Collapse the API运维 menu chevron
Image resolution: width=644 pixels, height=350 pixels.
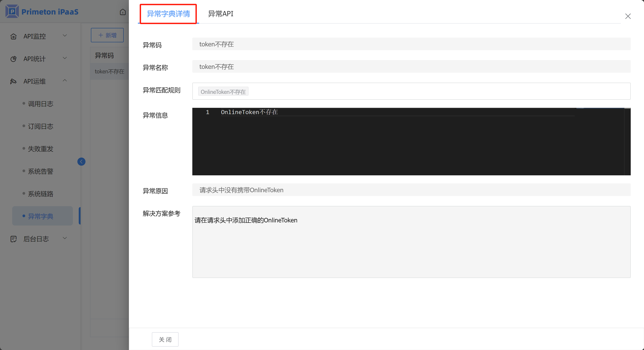(65, 81)
